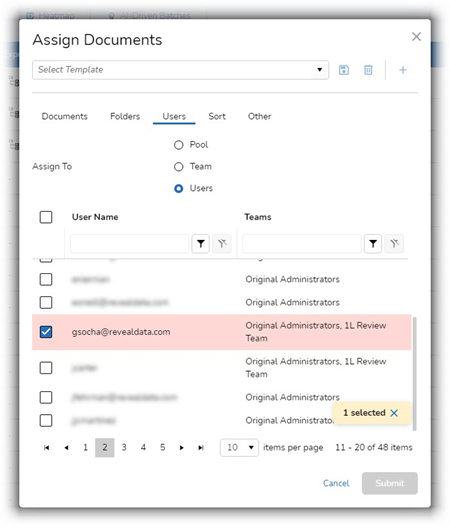
Task: Switch to the Other tab
Action: pyautogui.click(x=259, y=116)
